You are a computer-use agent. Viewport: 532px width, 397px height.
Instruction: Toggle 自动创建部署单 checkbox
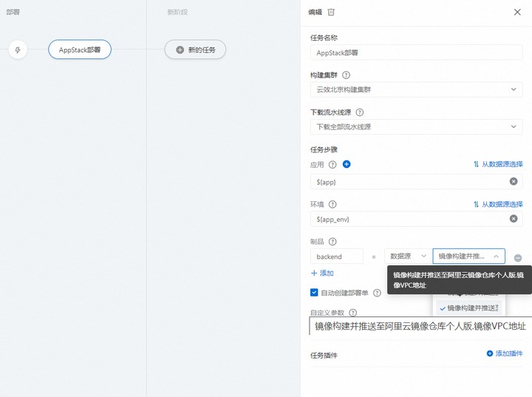[314, 293]
